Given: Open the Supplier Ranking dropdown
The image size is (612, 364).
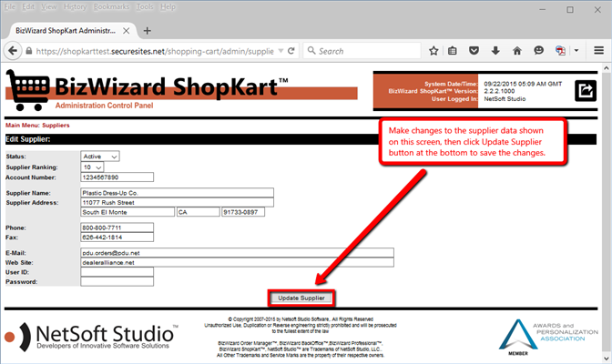Looking at the screenshot, I should [x=92, y=167].
